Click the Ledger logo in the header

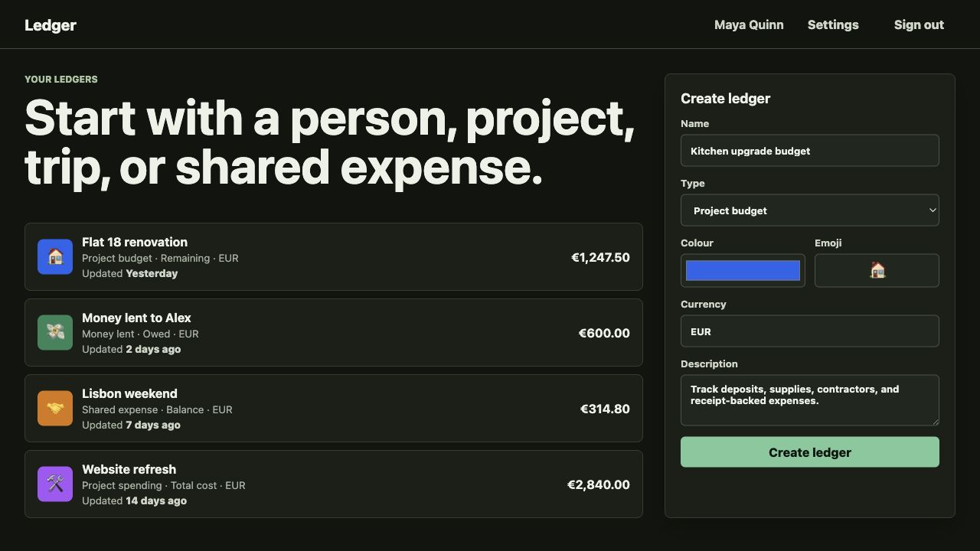[x=51, y=25]
